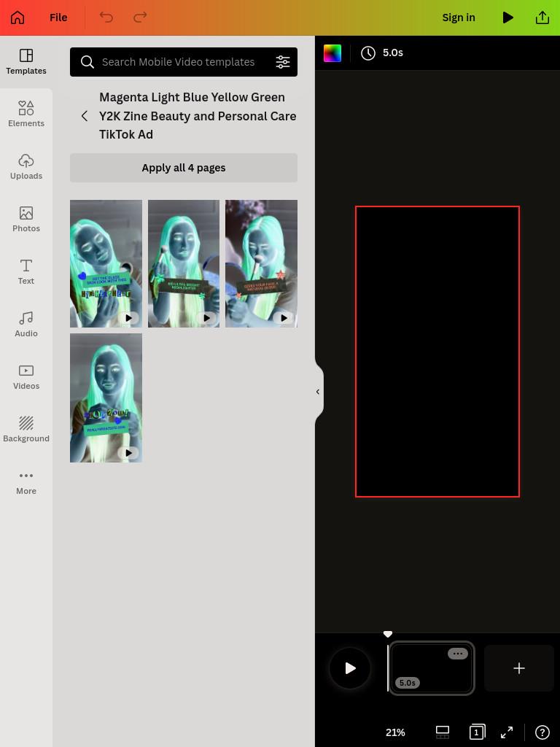Image resolution: width=560 pixels, height=747 pixels.
Task: Select the Shop Now template page
Action: point(106,398)
